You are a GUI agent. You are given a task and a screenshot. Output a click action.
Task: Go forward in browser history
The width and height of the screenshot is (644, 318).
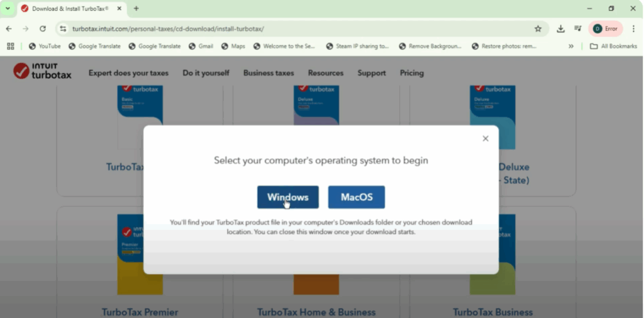[x=25, y=29]
